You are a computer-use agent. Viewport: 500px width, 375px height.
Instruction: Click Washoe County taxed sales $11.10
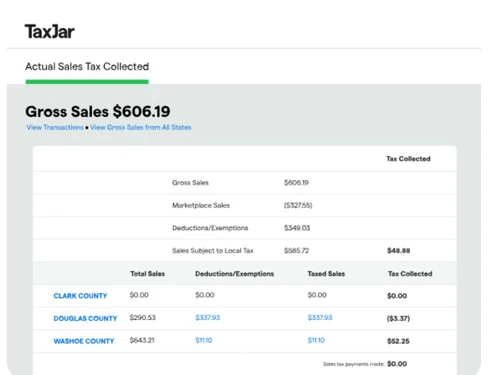(316, 340)
